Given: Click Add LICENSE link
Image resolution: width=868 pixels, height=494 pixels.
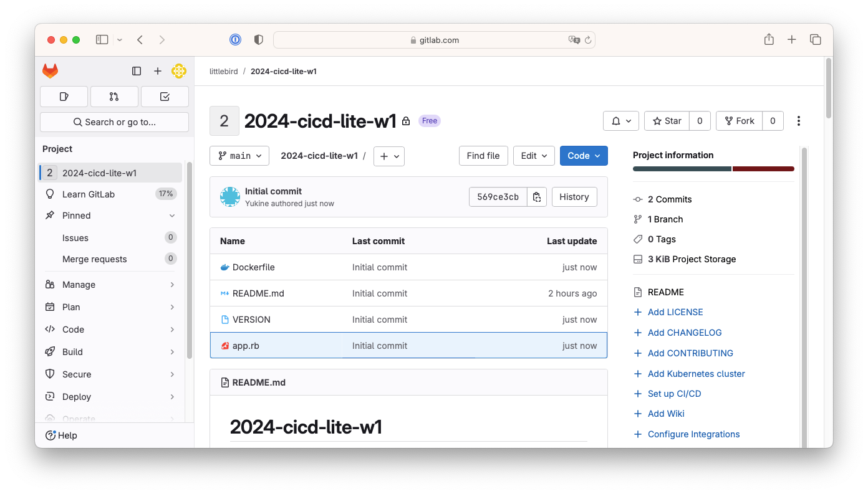Looking at the screenshot, I should [x=675, y=312].
